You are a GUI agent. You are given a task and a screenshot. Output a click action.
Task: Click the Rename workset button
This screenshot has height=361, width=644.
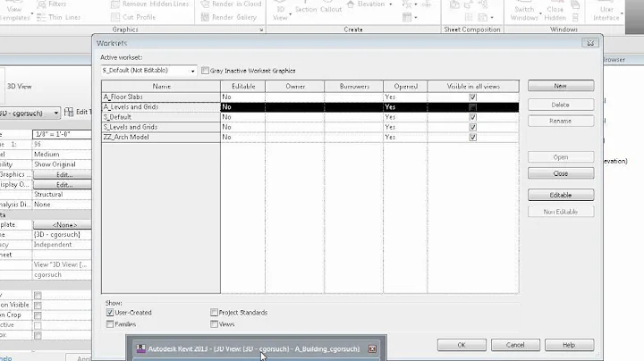point(561,121)
